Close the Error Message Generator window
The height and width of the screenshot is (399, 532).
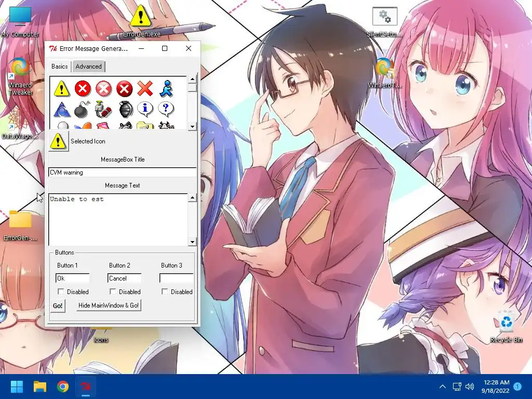[x=189, y=48]
